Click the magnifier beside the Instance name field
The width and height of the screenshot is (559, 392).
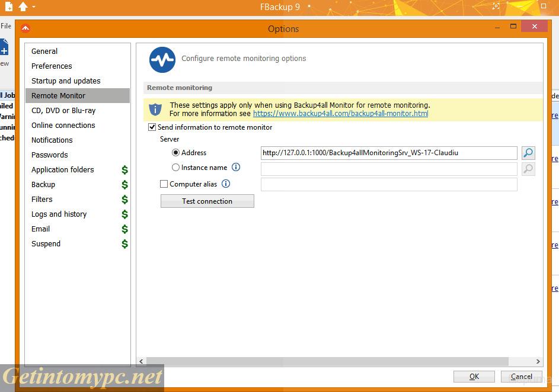point(528,169)
